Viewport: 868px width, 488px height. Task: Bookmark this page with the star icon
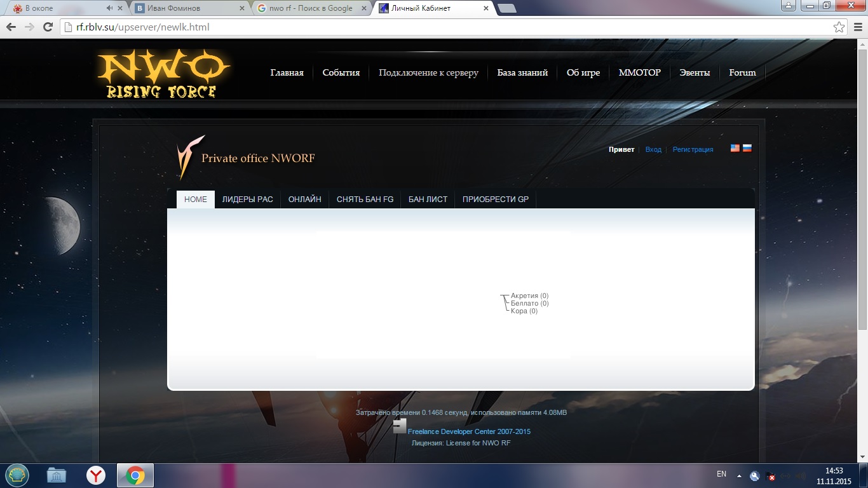pos(839,27)
